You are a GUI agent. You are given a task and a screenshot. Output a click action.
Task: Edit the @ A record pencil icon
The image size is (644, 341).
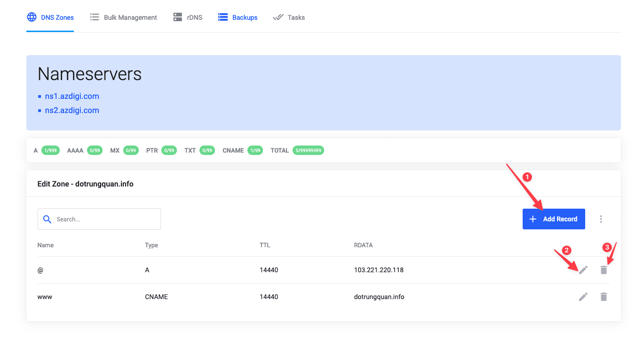click(x=583, y=270)
